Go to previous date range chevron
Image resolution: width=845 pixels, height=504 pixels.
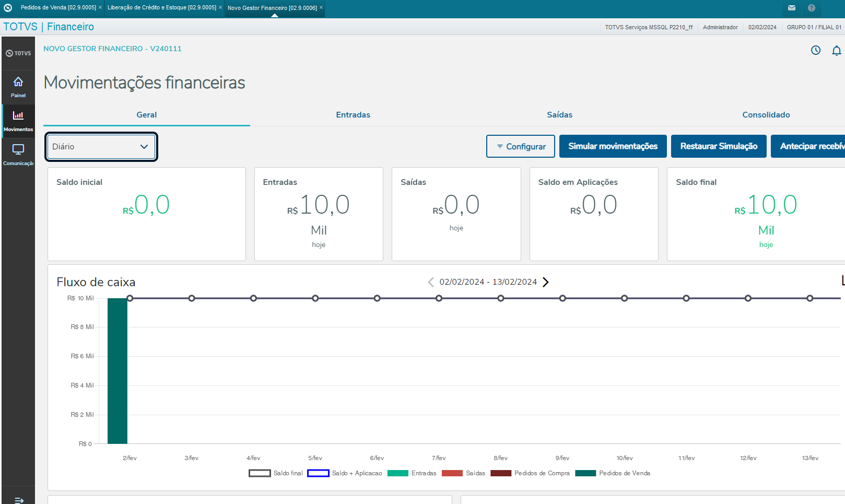(x=431, y=282)
